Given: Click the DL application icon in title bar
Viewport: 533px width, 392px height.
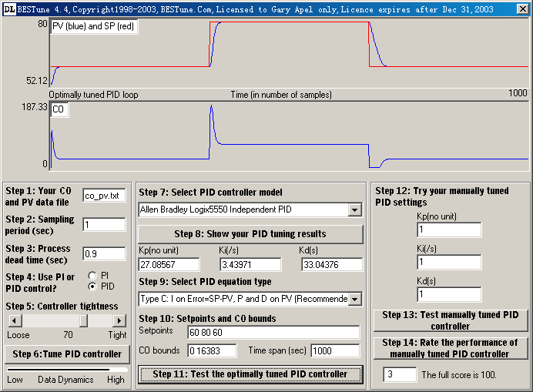Looking at the screenshot, I should pos(9,9).
